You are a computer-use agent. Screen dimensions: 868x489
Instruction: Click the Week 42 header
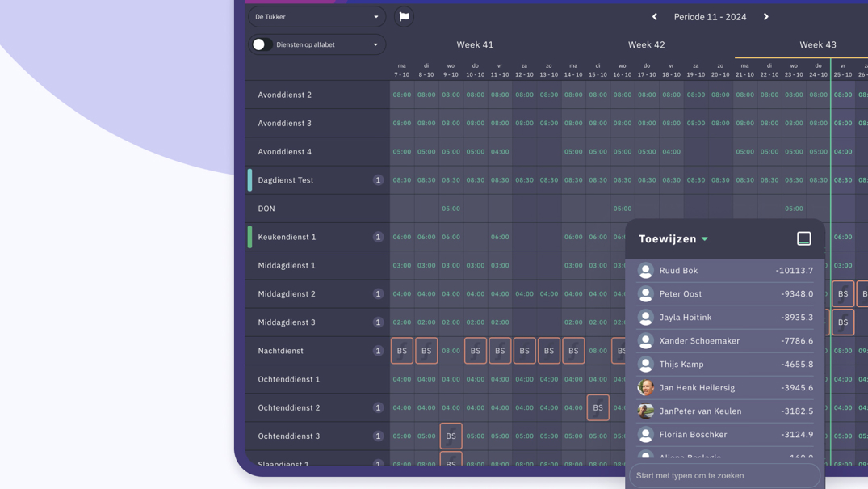[646, 44]
